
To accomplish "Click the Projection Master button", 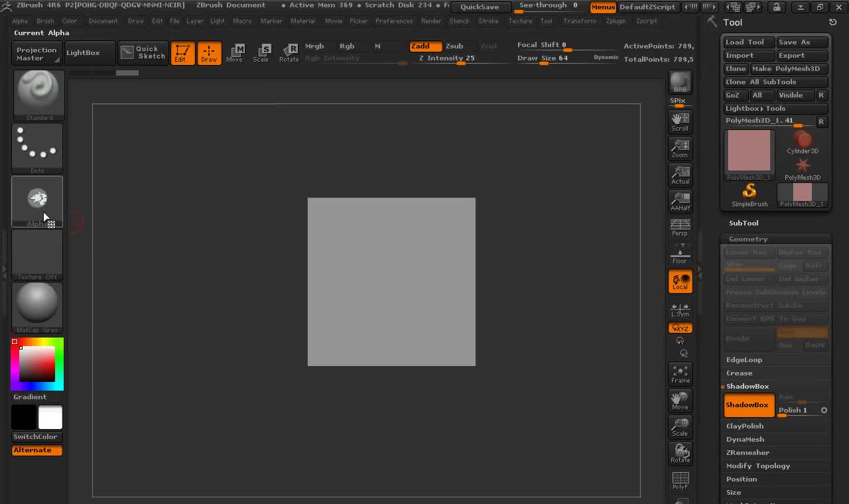I will [37, 54].
